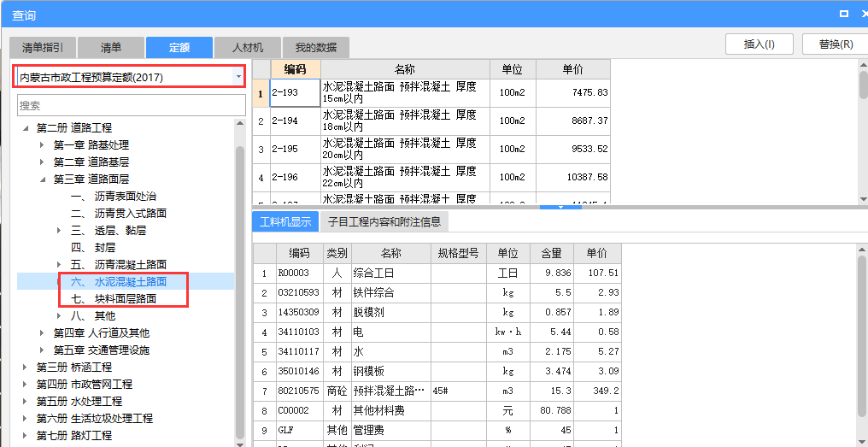The image size is (868, 447).
Task: Click the 类别 column header
Action: click(x=337, y=254)
